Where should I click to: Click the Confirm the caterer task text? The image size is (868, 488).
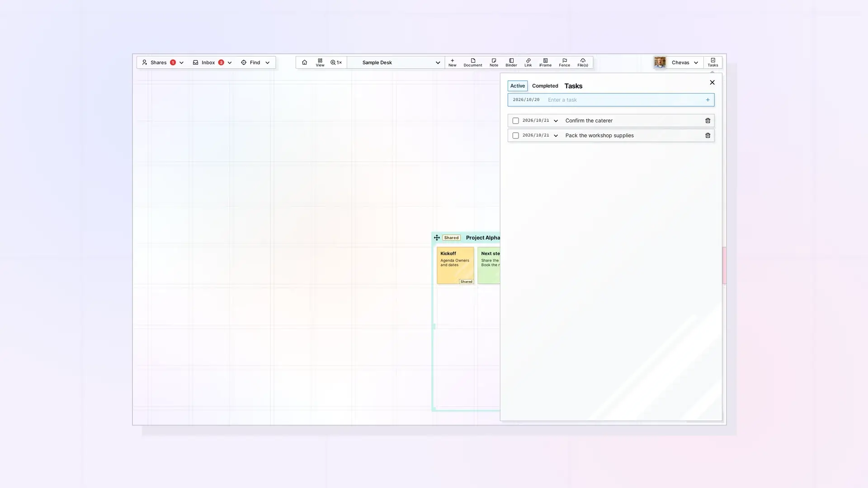coord(589,121)
